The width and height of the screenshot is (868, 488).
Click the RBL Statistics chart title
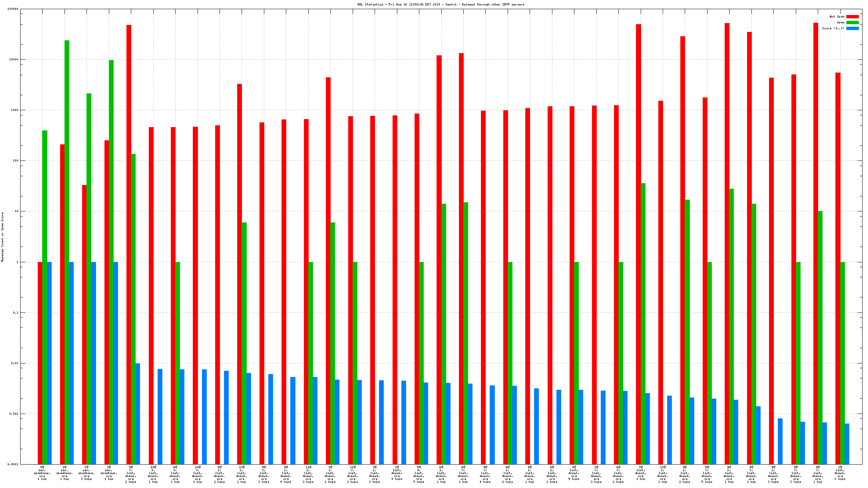(441, 4)
